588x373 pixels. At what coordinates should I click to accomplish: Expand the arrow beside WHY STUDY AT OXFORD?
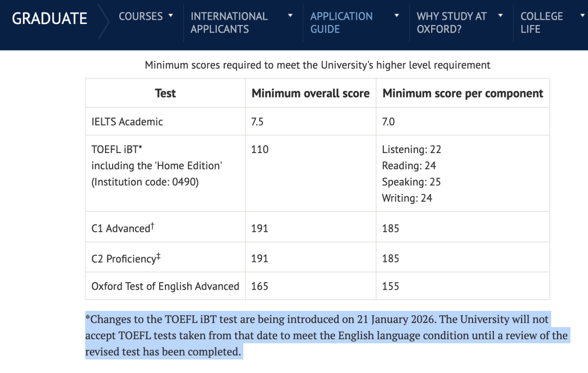pos(500,15)
